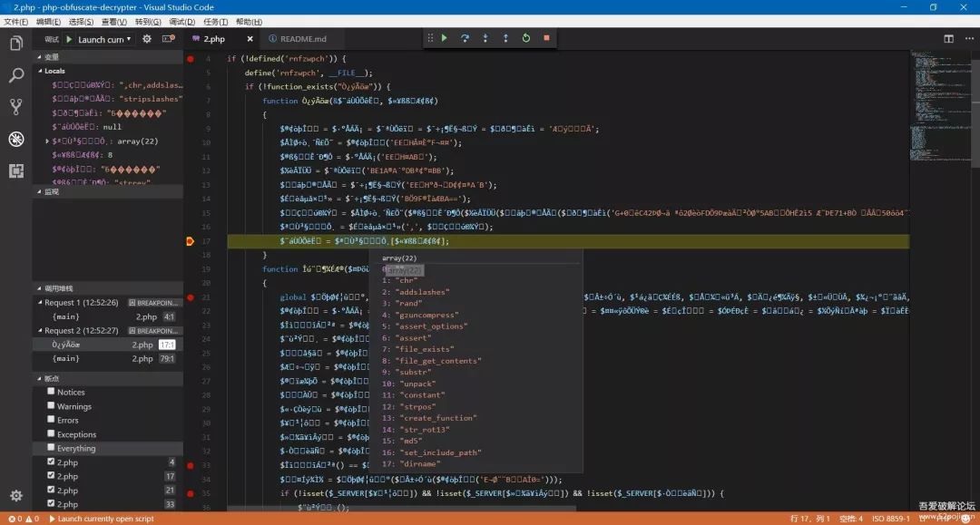The height and width of the screenshot is (525, 980).
Task: Open the Search view in the activity bar
Action: (x=15, y=76)
